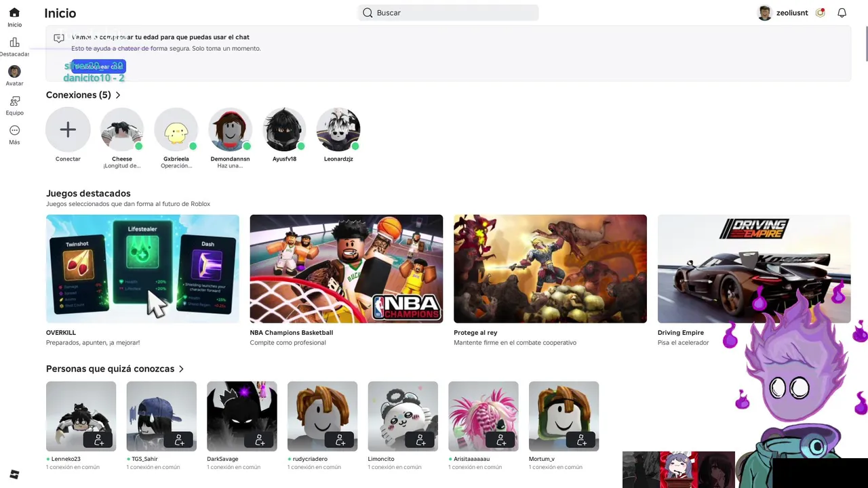Open the Equipo icon in sidebar

(x=14, y=101)
